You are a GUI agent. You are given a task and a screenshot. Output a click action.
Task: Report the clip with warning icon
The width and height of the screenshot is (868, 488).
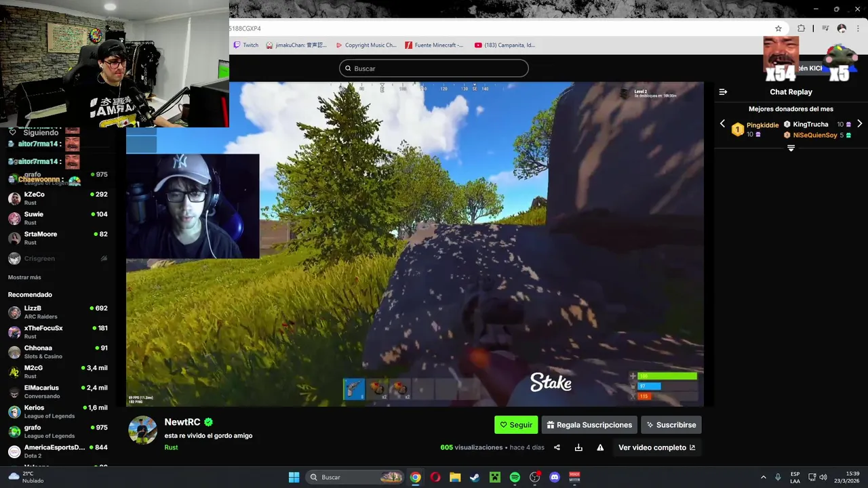(x=600, y=447)
